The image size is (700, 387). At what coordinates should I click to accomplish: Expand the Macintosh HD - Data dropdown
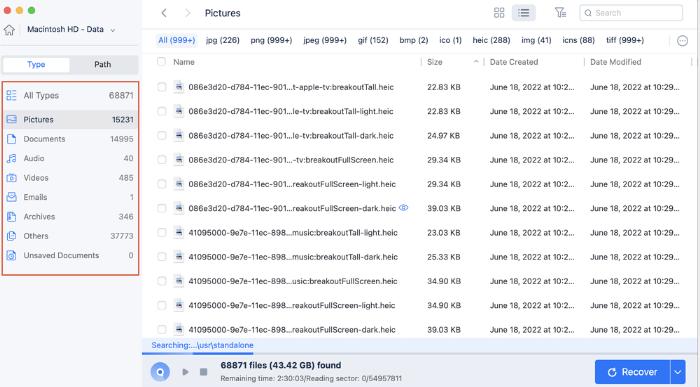(112, 30)
